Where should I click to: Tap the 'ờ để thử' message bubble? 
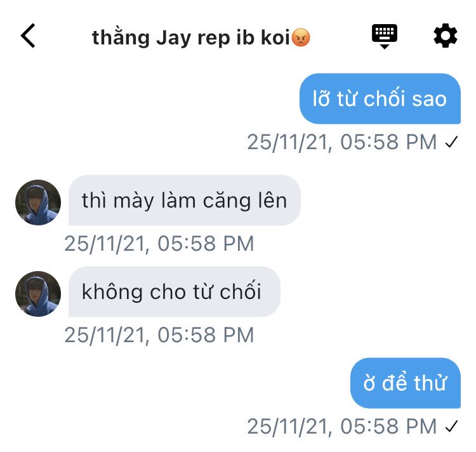tap(406, 383)
